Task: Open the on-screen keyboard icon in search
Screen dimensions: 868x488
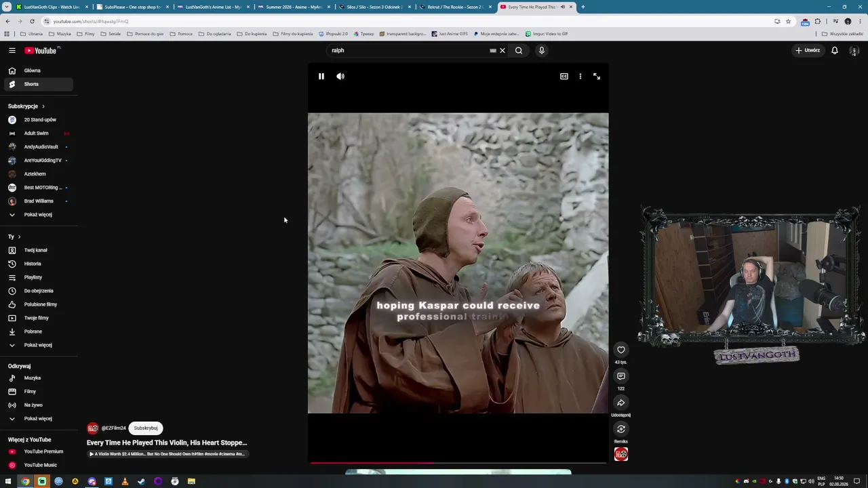Action: click(493, 50)
